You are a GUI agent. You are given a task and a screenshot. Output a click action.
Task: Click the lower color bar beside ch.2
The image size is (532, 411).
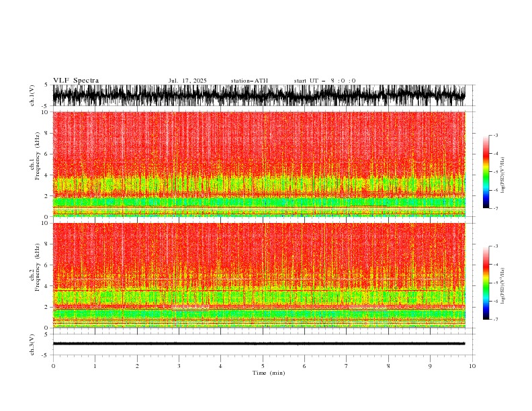pos(486,283)
